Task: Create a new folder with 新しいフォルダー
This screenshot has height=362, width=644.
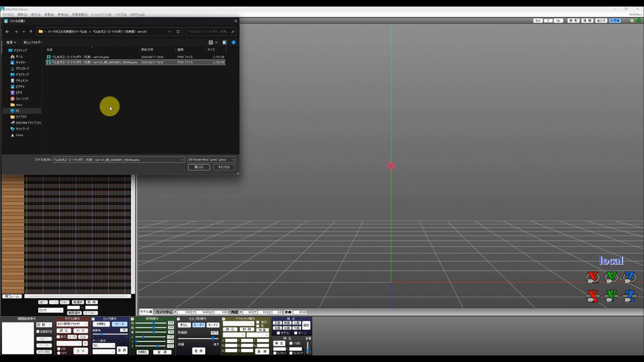Action: (33, 42)
